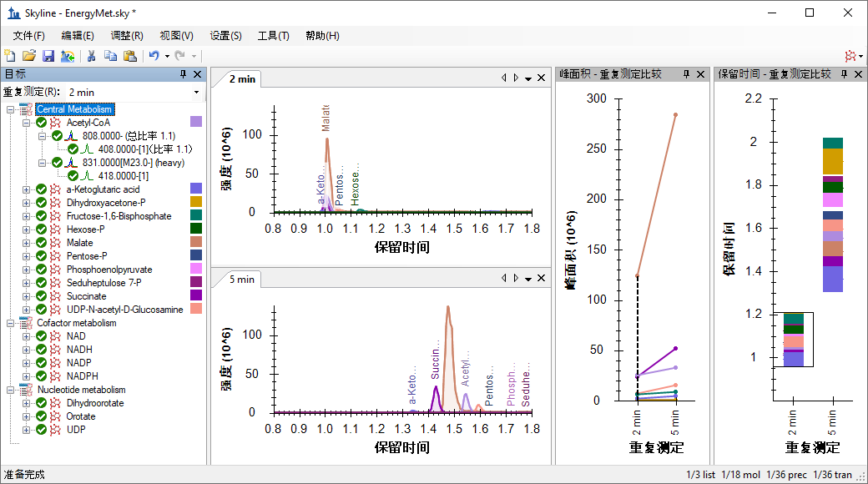
Task: Expand the Malate molecule node
Action: point(26,243)
